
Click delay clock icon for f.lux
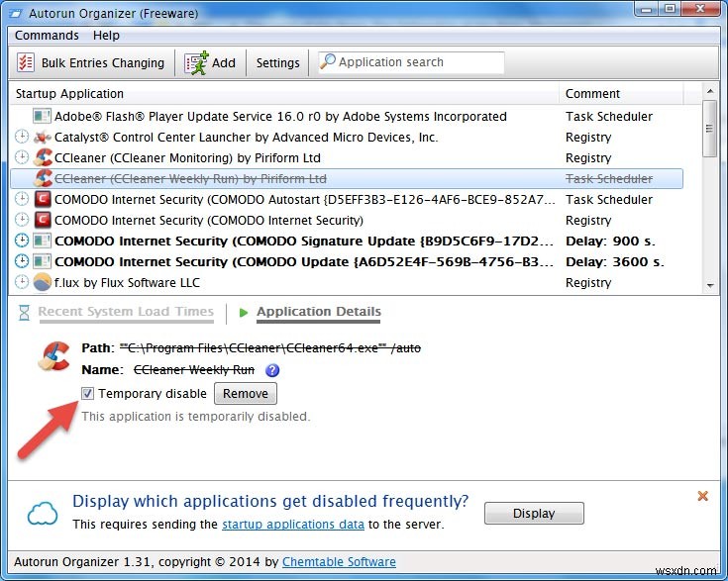pos(22,282)
